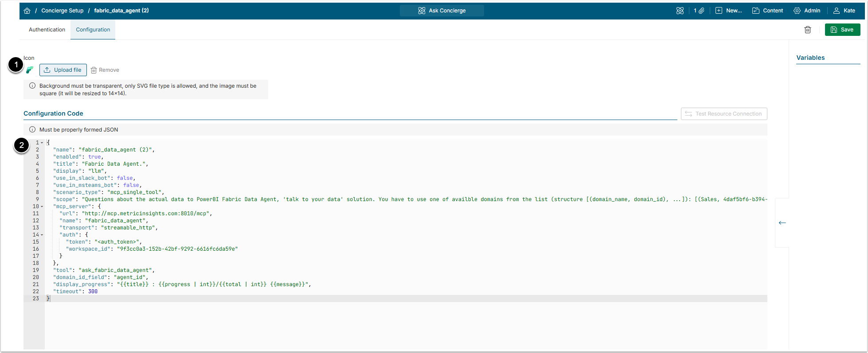Open the New... menu
The height and width of the screenshot is (353, 868).
click(x=729, y=11)
